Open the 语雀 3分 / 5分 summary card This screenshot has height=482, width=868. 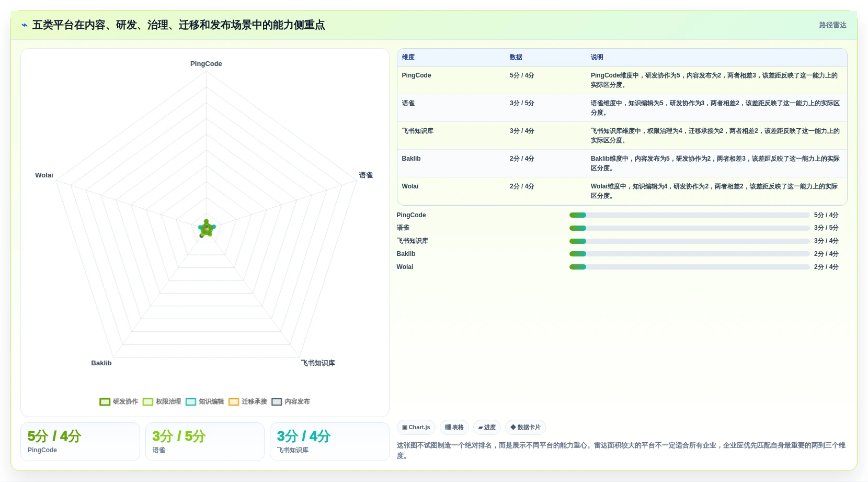pos(205,442)
